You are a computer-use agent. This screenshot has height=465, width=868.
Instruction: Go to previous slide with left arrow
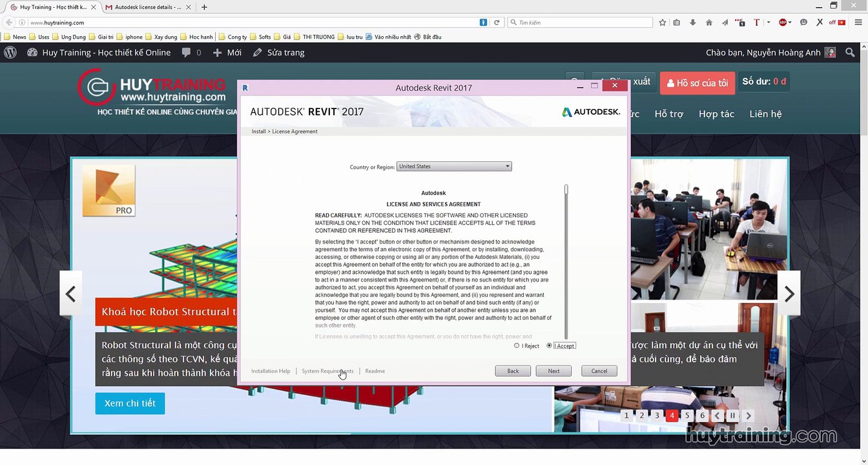pos(71,294)
